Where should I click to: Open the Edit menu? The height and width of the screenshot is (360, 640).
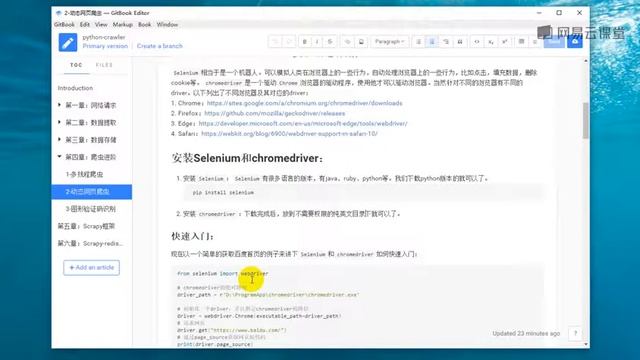(x=84, y=24)
